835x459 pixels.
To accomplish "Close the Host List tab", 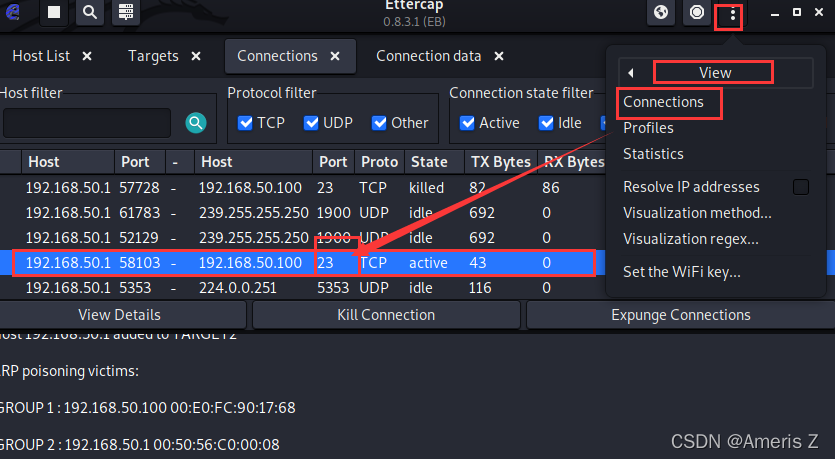I will tap(87, 56).
